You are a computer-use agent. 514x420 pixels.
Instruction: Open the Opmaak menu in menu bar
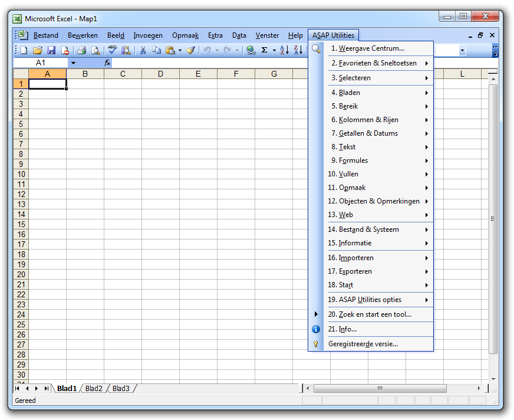[x=186, y=35]
